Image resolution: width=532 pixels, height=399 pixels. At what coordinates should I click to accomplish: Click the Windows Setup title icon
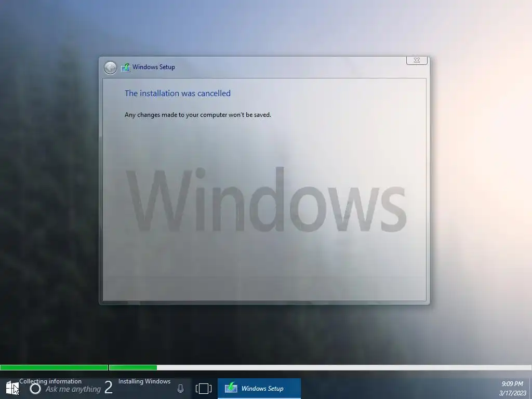point(126,67)
